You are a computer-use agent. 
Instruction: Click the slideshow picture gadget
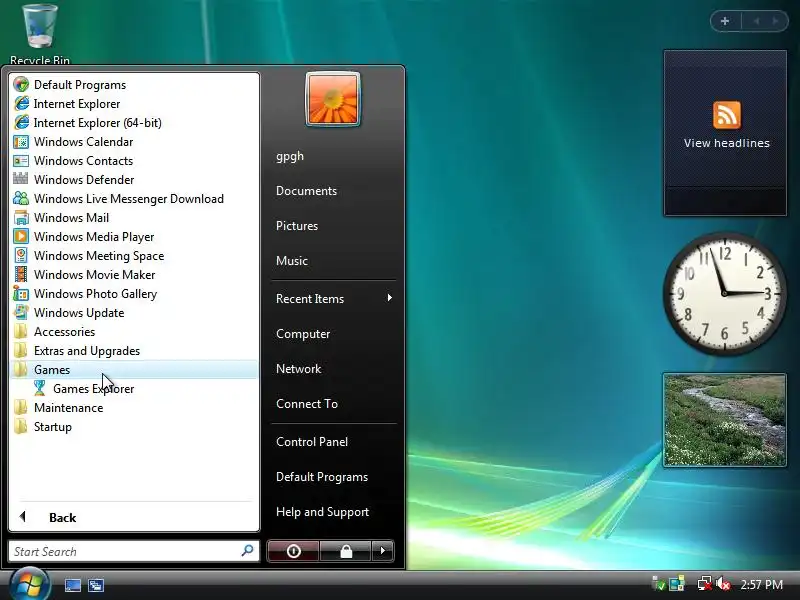coord(725,420)
